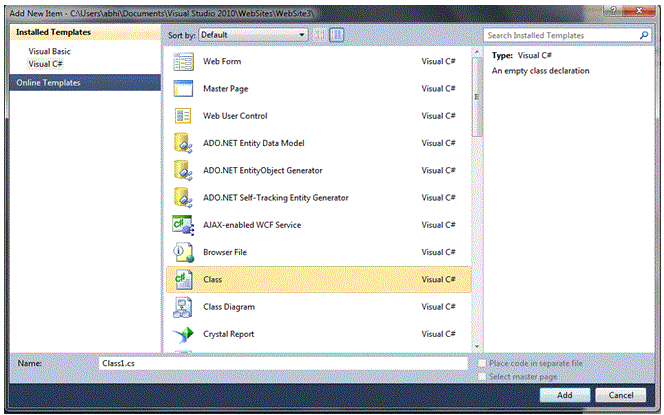The width and height of the screenshot is (664, 415).
Task: Choose Visual C# in the templates tree
Action: coord(46,64)
